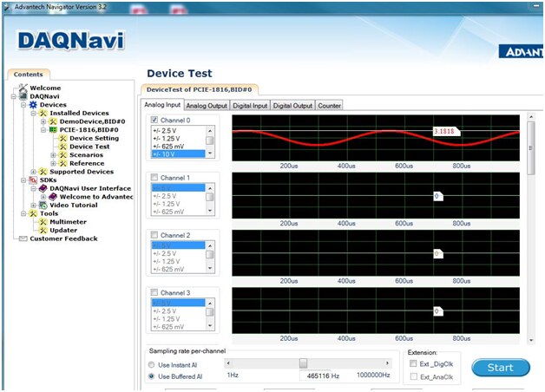Select the Use Instant AI radio button
The width and height of the screenshot is (545, 392).
152,364
